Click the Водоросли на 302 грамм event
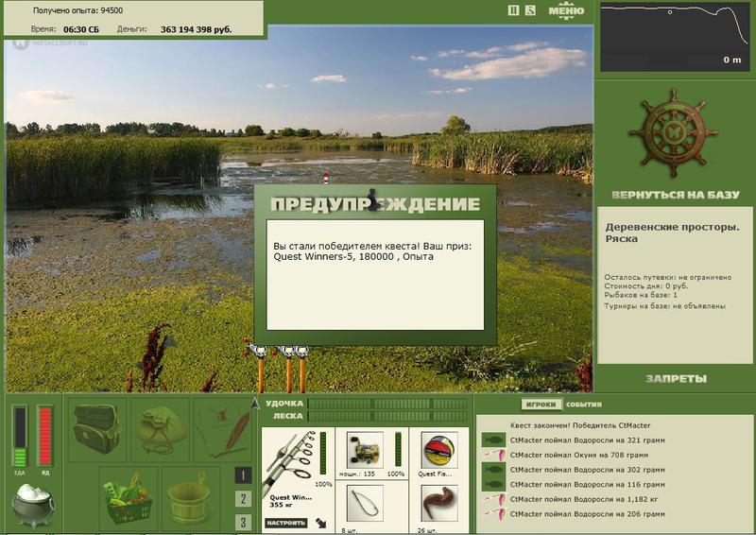This screenshot has width=756, height=535. [x=587, y=470]
